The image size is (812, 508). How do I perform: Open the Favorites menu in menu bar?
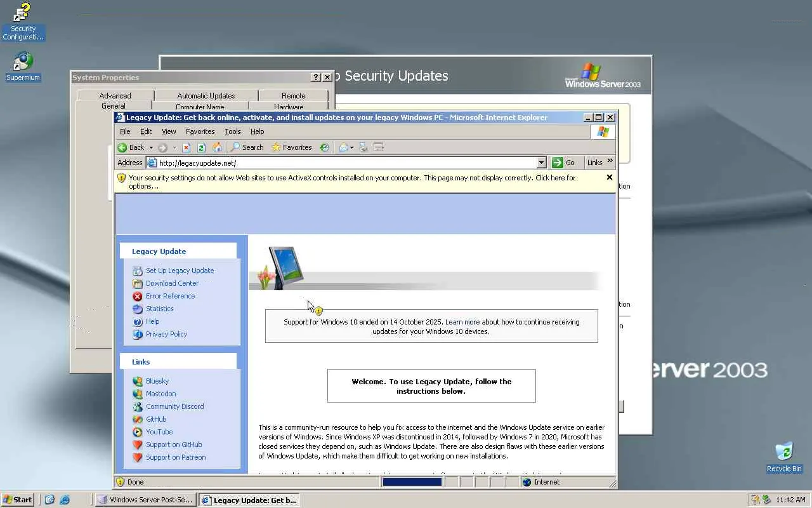[x=200, y=131]
